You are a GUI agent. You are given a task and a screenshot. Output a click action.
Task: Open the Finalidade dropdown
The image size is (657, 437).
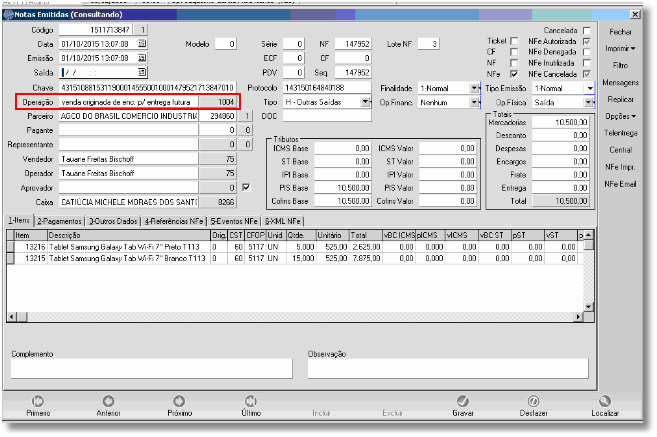(x=474, y=88)
